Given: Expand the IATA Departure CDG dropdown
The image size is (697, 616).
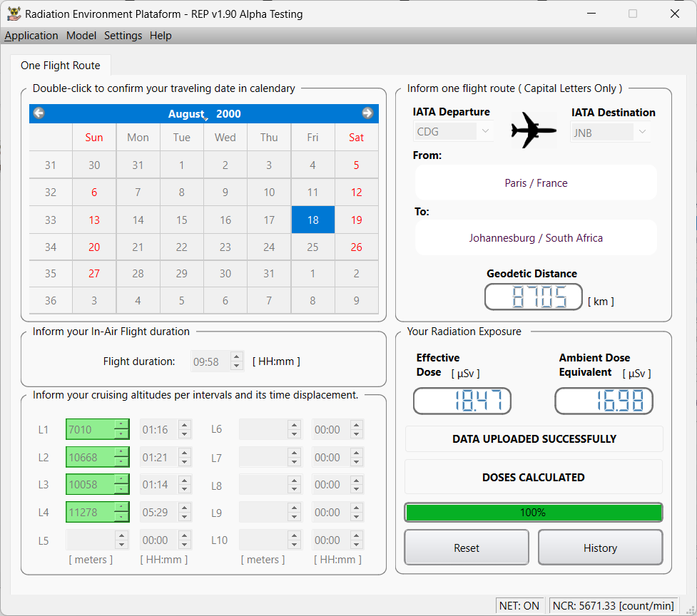Looking at the screenshot, I should [x=485, y=132].
